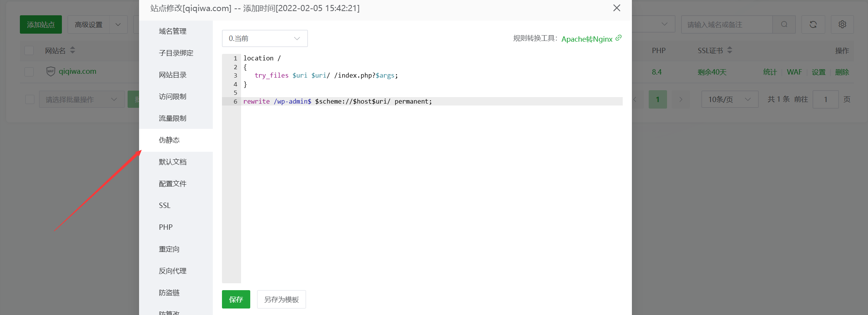This screenshot has height=315, width=868.
Task: Sort by SSL证书 column arrows
Action: point(729,50)
